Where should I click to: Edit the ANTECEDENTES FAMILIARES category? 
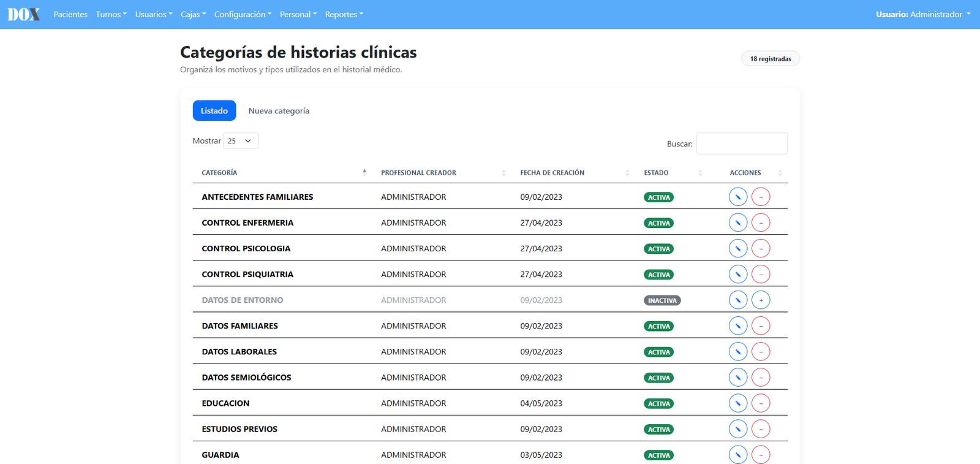point(738,197)
